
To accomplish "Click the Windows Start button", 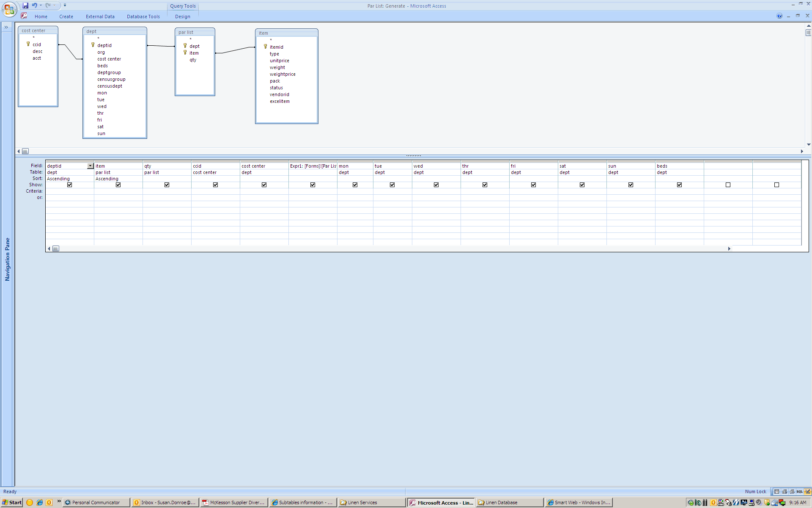I will click(x=12, y=502).
